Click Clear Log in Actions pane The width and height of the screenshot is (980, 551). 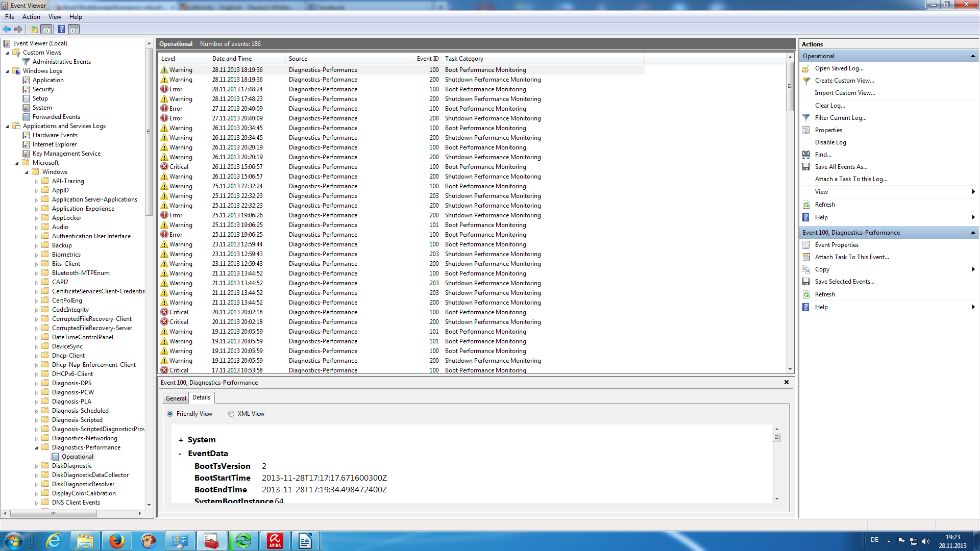point(829,106)
